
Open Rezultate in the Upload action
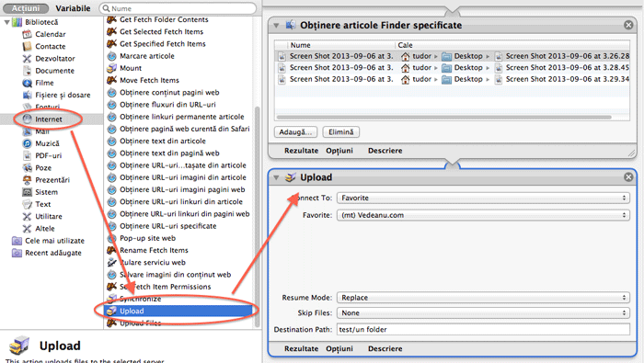point(301,348)
